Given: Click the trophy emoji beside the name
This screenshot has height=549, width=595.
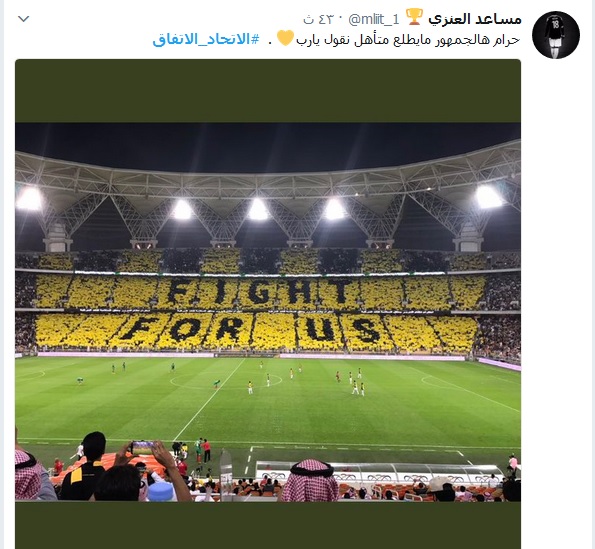Looking at the screenshot, I should [414, 17].
